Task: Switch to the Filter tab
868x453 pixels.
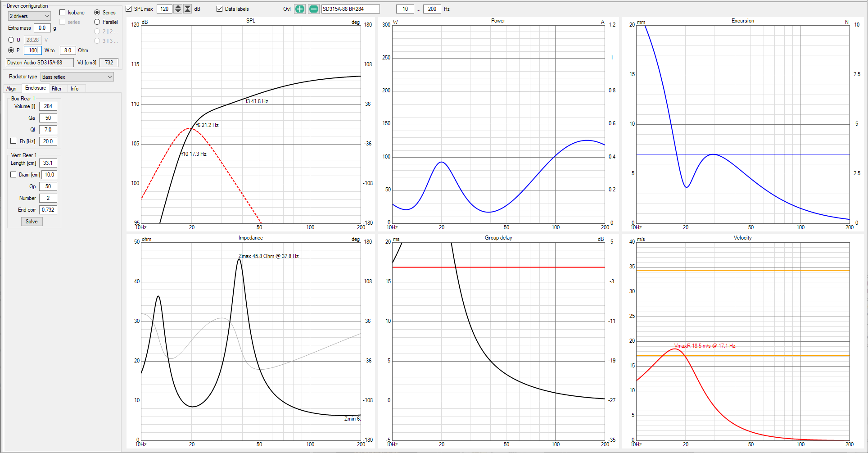Action: (57, 89)
